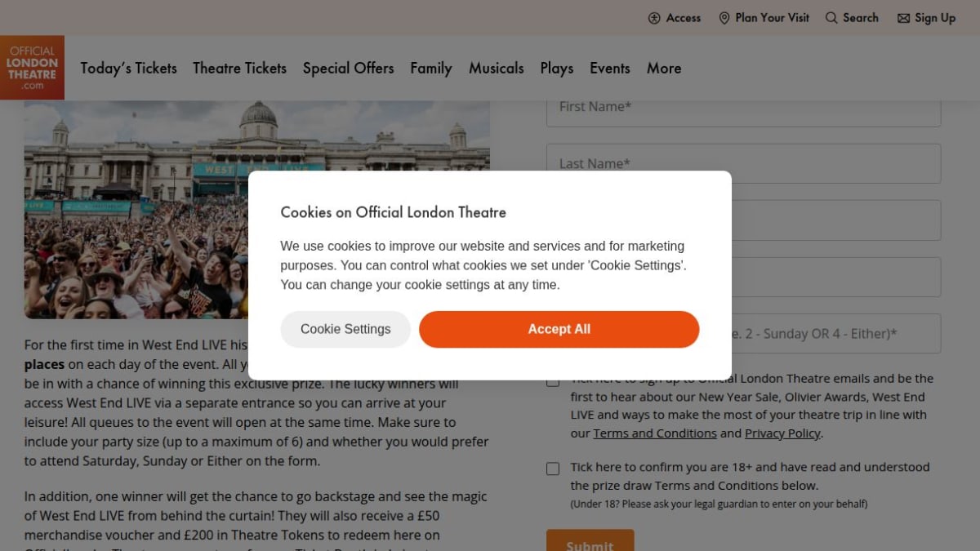Open Events navigation item
980x551 pixels.
click(x=609, y=69)
